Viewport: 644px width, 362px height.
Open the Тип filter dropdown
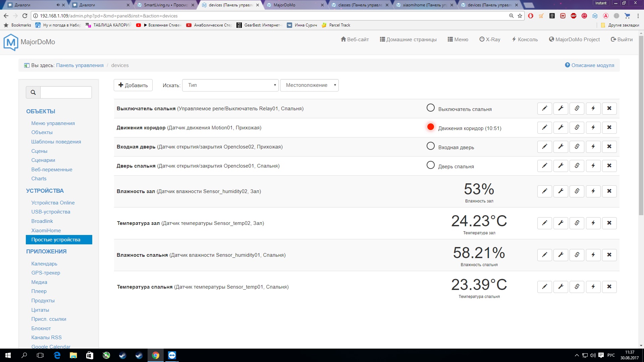230,85
